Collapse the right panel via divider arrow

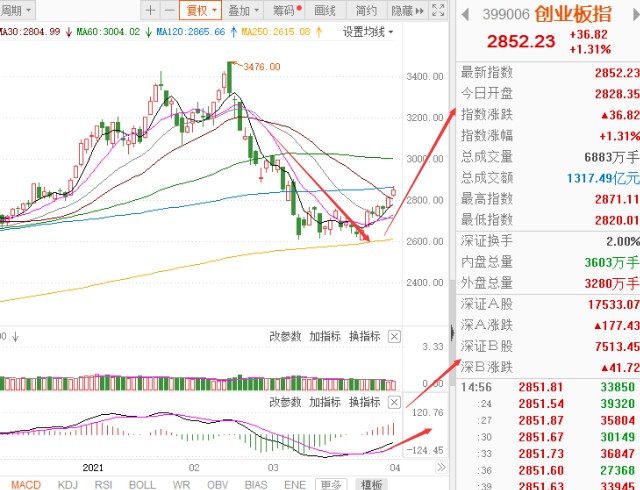pyautogui.click(x=452, y=333)
